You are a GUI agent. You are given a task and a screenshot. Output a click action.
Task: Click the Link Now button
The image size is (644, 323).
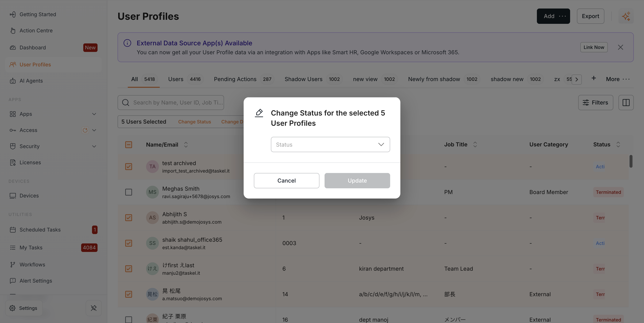[x=594, y=47]
